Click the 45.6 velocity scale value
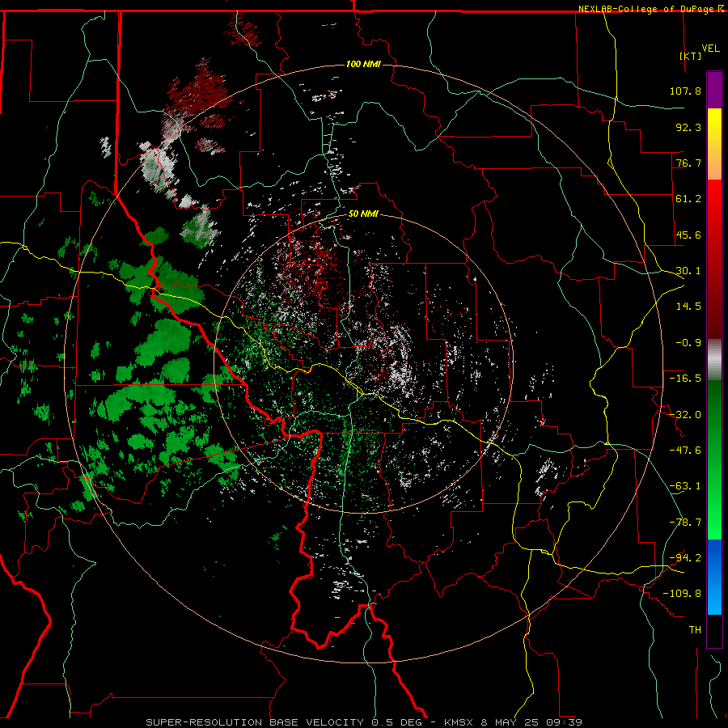 coord(688,235)
